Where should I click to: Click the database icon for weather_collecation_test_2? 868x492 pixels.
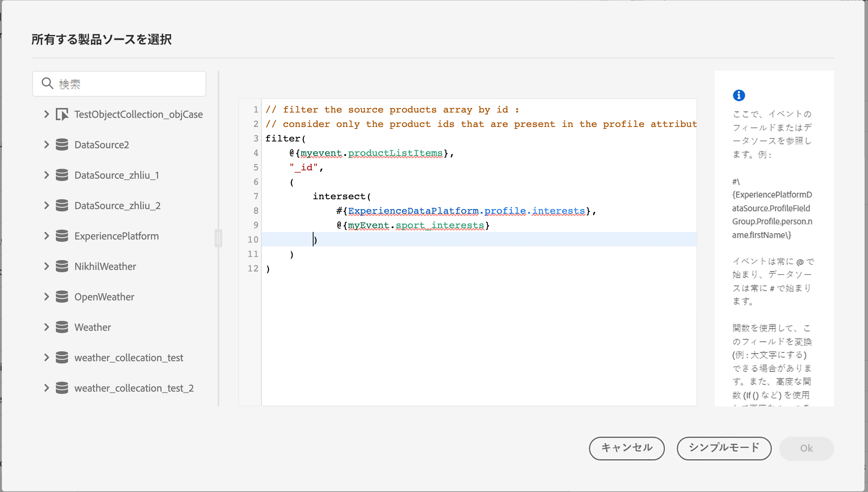62,388
